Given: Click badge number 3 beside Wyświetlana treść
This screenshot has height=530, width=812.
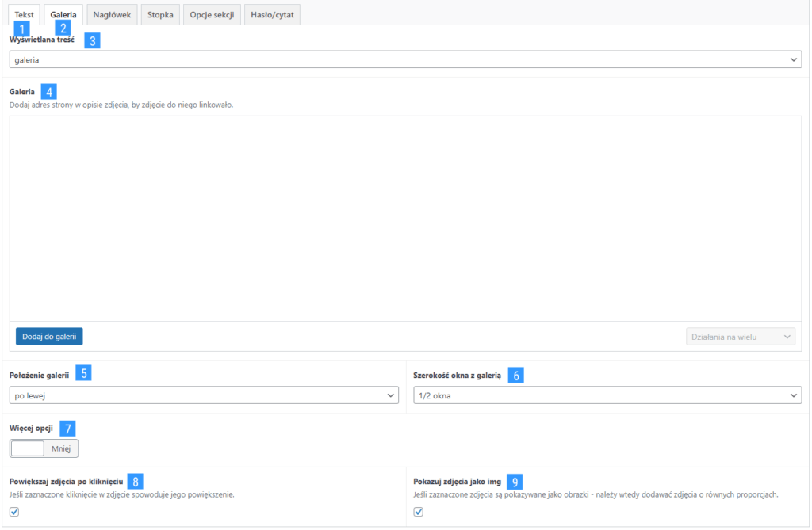Looking at the screenshot, I should coord(92,41).
